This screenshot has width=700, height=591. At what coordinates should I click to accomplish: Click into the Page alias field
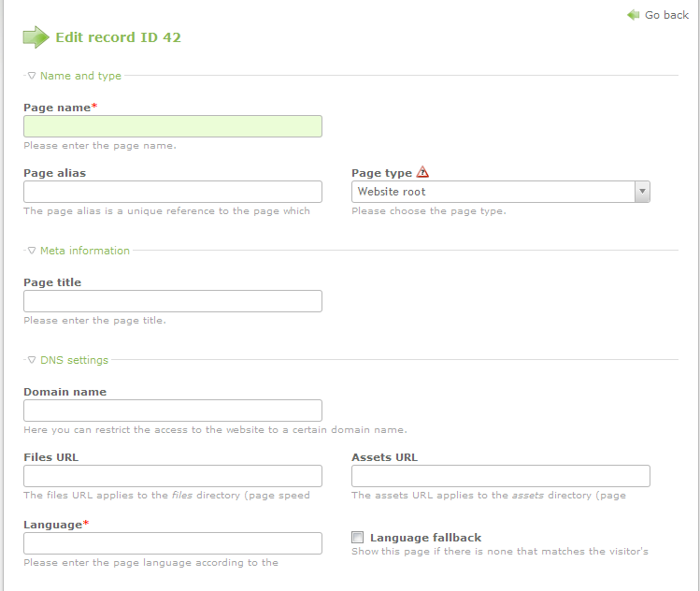(x=173, y=192)
